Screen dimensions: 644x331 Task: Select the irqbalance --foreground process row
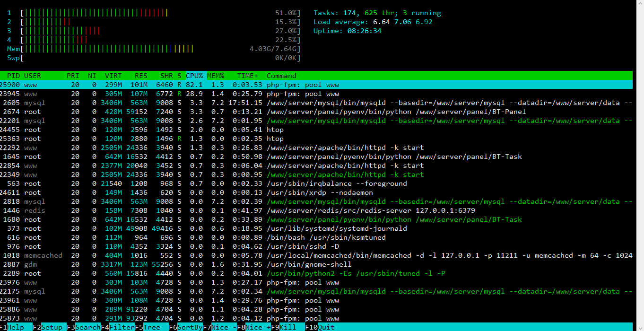pyautogui.click(x=316, y=183)
